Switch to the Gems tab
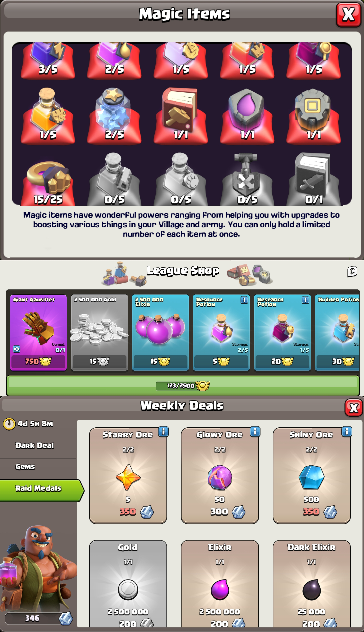The image size is (364, 632). pyautogui.click(x=25, y=467)
